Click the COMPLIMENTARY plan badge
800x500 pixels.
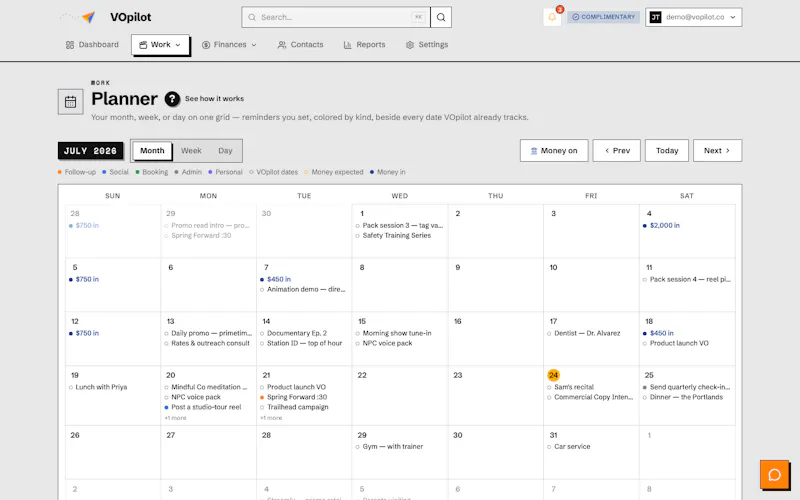tap(604, 17)
